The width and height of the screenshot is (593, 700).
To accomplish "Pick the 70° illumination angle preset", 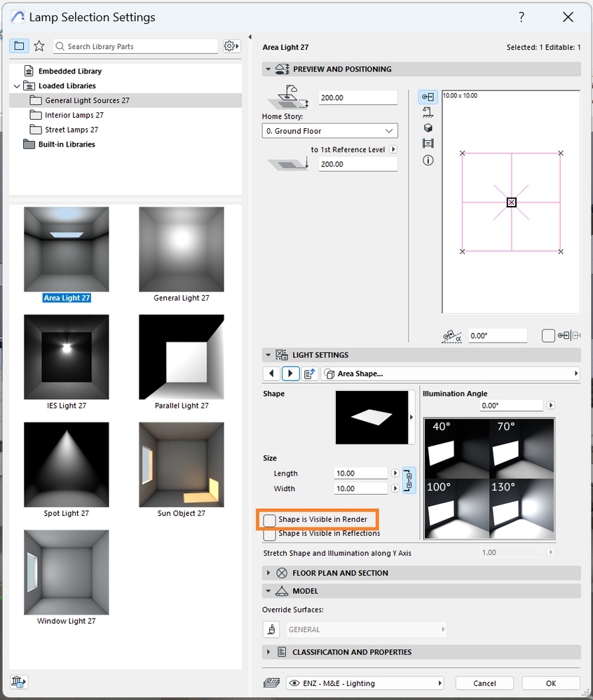I will pos(522,448).
